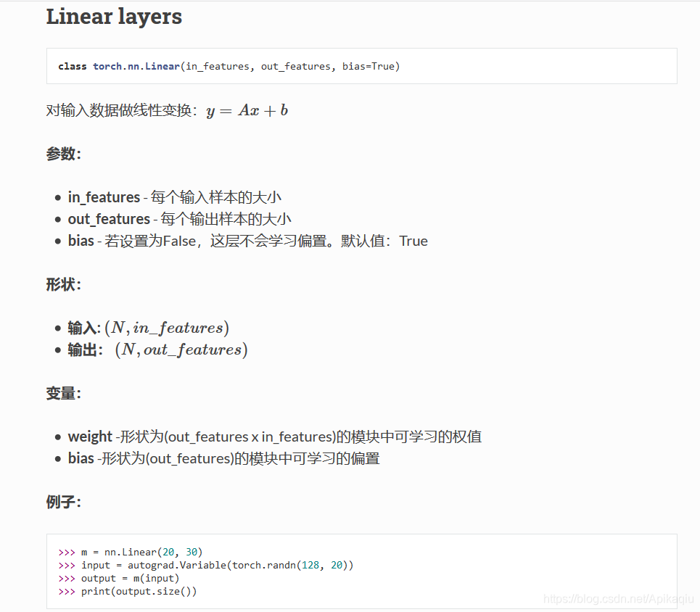Click the '形状:' section heading
Viewport: 700px width, 612px height.
63,284
